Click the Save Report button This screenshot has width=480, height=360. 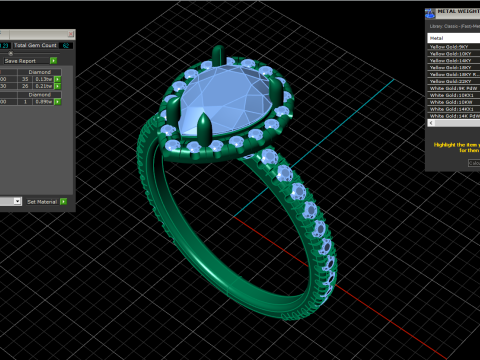[x=26, y=61]
